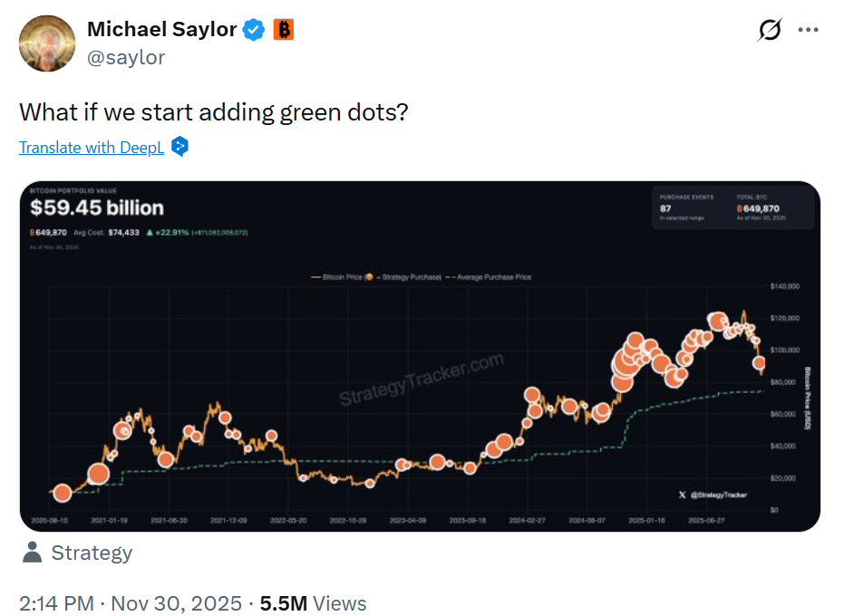The height and width of the screenshot is (616, 844).
Task: Click the Average Purchase Price legend entry
Action: [x=490, y=276]
